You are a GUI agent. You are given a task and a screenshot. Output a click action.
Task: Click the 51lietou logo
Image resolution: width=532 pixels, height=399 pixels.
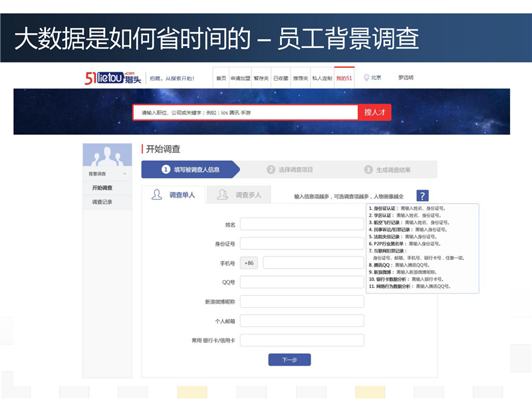[x=114, y=78]
